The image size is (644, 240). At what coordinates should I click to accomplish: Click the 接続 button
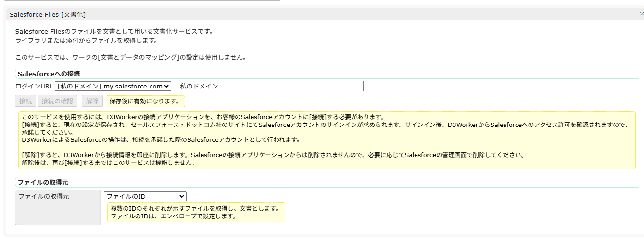[25, 101]
